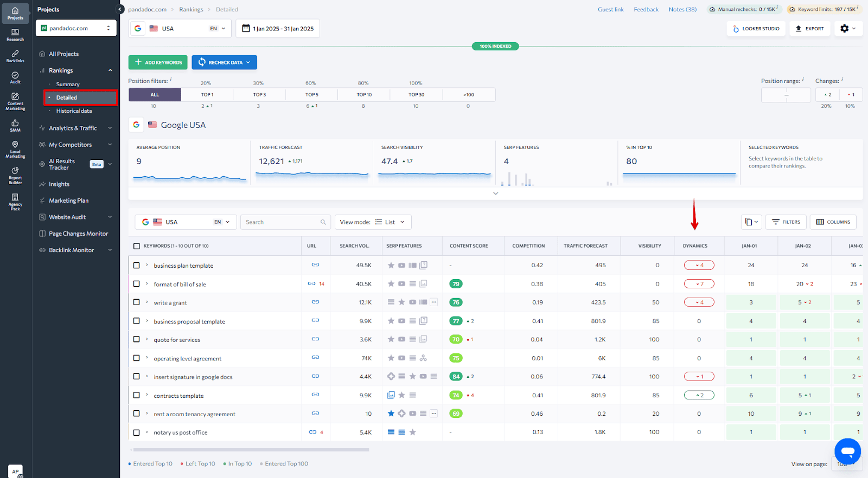This screenshot has width=868, height=478.
Task: Click the Position range input box
Action: tap(786, 95)
